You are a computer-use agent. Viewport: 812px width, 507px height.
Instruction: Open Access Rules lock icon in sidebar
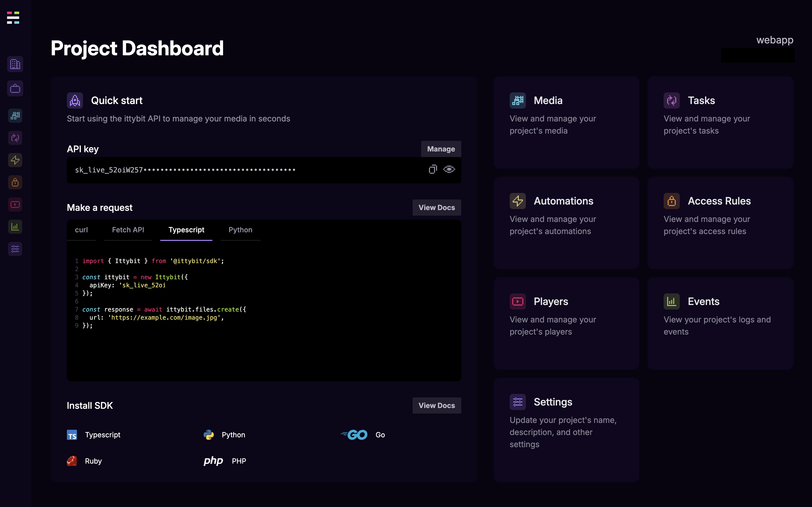click(x=15, y=182)
